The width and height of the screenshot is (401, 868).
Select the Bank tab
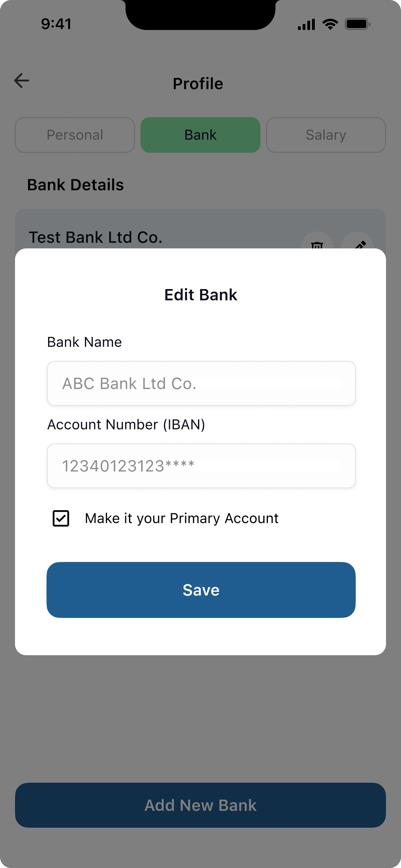click(x=200, y=135)
